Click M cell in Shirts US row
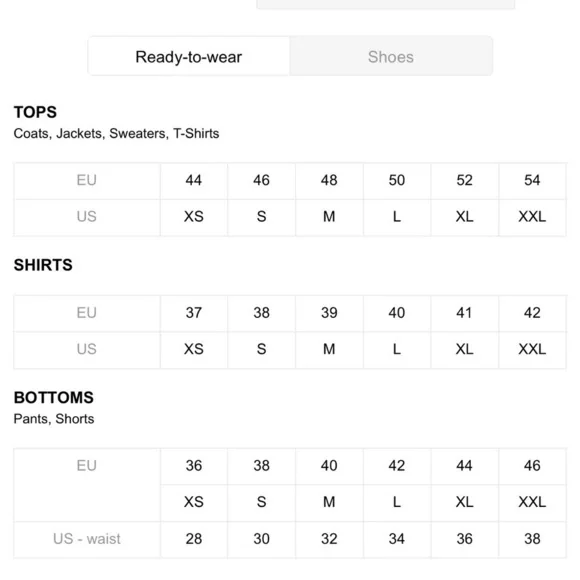Image resolution: width=580 pixels, height=580 pixels. point(329,349)
